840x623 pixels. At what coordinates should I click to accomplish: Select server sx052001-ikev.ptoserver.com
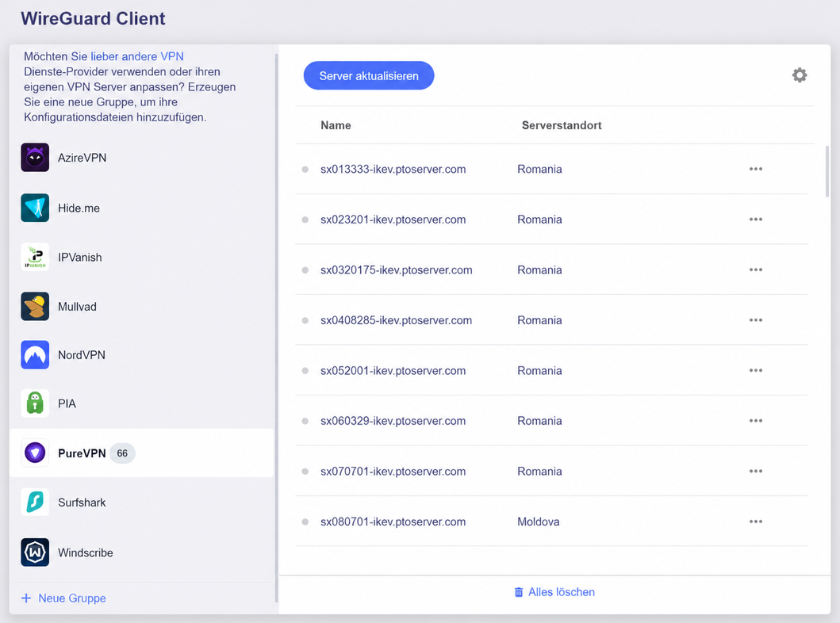393,370
